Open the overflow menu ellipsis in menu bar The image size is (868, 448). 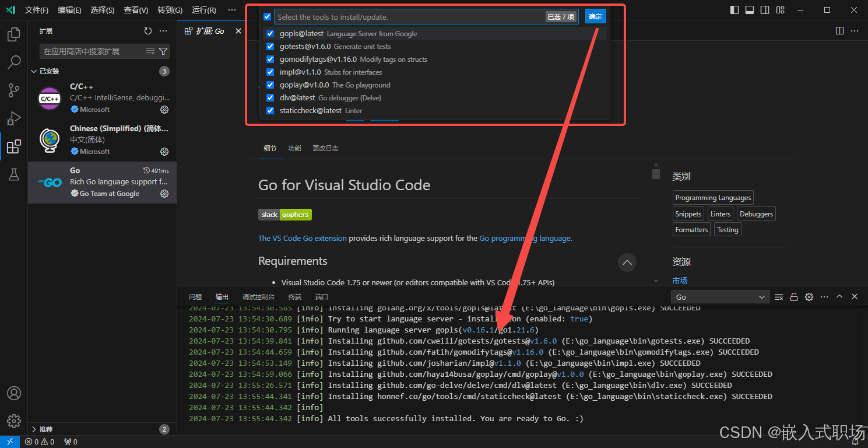point(232,10)
